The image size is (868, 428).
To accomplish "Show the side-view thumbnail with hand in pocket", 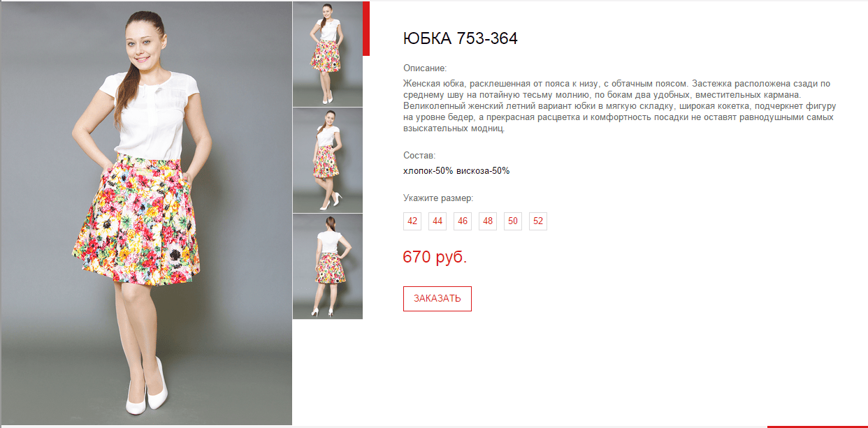I will point(327,160).
